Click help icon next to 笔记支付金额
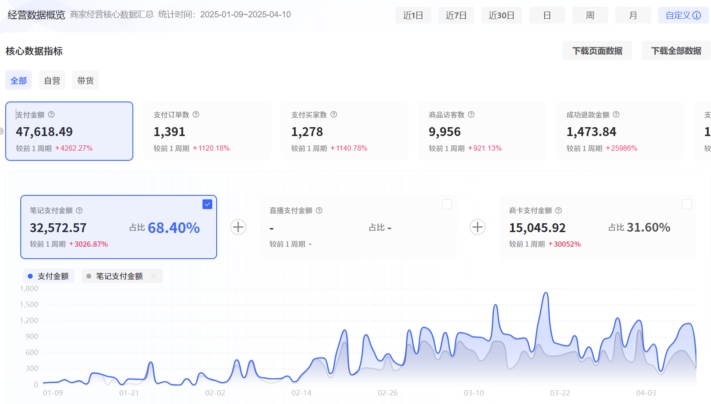Screen dimensions: 711x404 (x=79, y=210)
